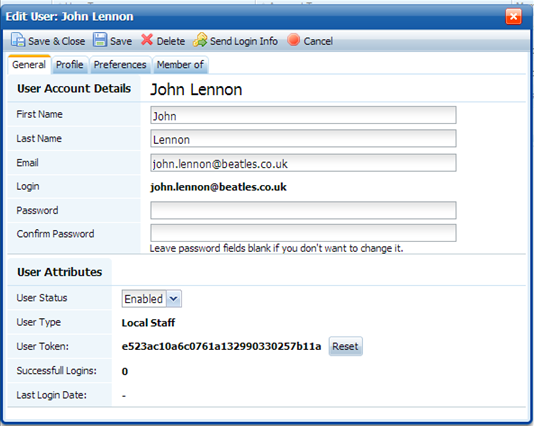Open the Enabled status combo box
This screenshot has height=426, width=534.
click(152, 299)
